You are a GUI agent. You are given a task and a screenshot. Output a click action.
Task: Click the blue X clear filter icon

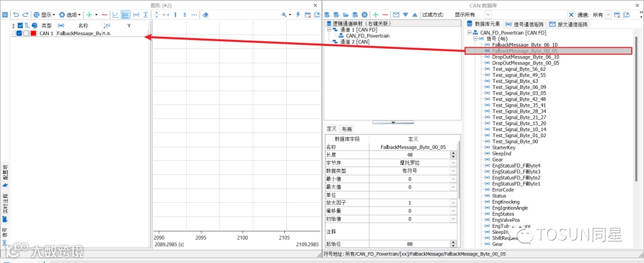[571, 14]
